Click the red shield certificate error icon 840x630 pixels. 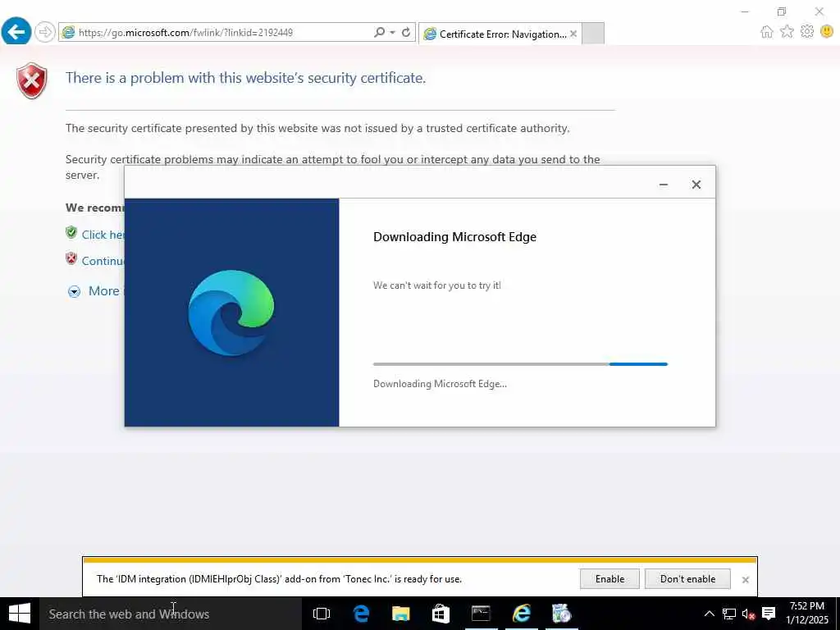32,80
